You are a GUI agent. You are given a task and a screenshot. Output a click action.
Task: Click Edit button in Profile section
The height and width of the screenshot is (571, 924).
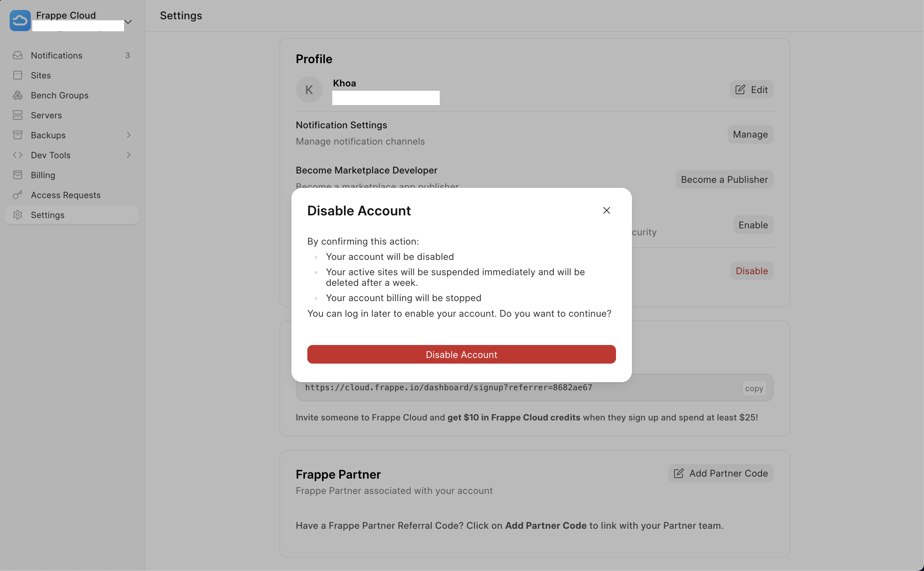click(751, 89)
